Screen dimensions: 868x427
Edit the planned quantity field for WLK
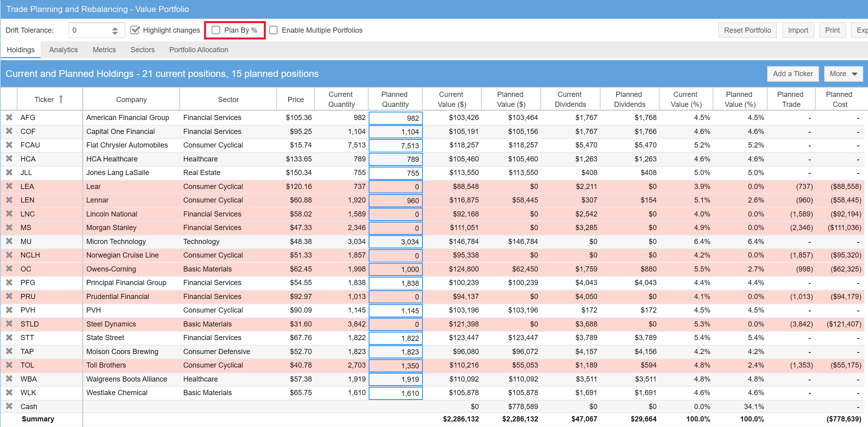coord(396,393)
